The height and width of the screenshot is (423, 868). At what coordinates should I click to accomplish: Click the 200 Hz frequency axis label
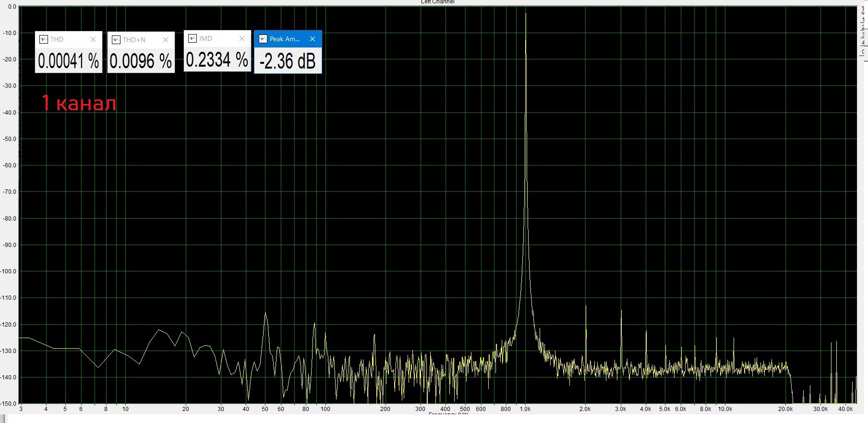[385, 409]
